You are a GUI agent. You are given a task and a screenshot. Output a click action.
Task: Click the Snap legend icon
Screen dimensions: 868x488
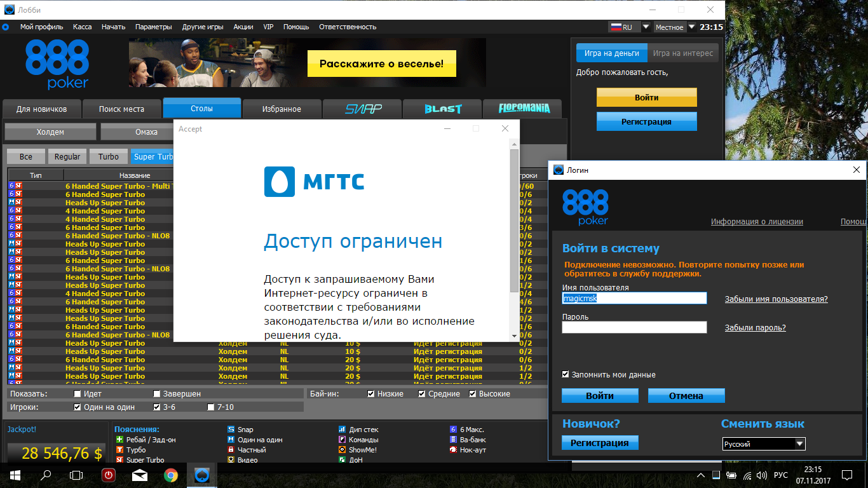pos(231,429)
